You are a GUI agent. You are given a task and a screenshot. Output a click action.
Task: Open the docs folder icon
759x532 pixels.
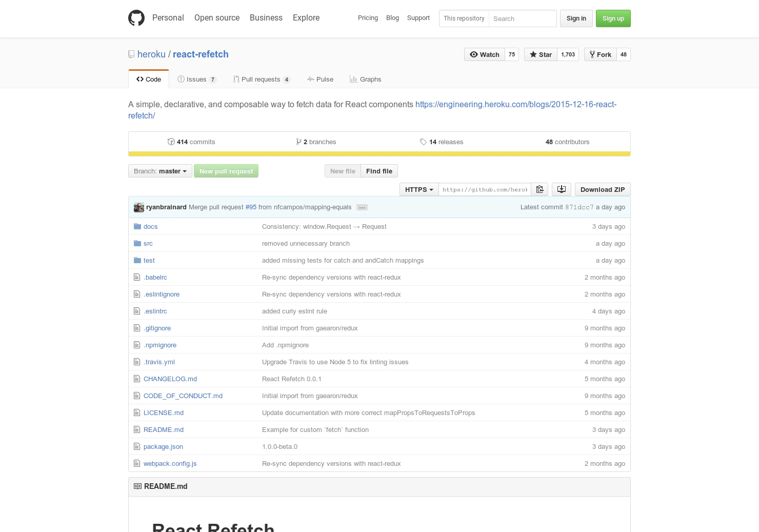[137, 226]
